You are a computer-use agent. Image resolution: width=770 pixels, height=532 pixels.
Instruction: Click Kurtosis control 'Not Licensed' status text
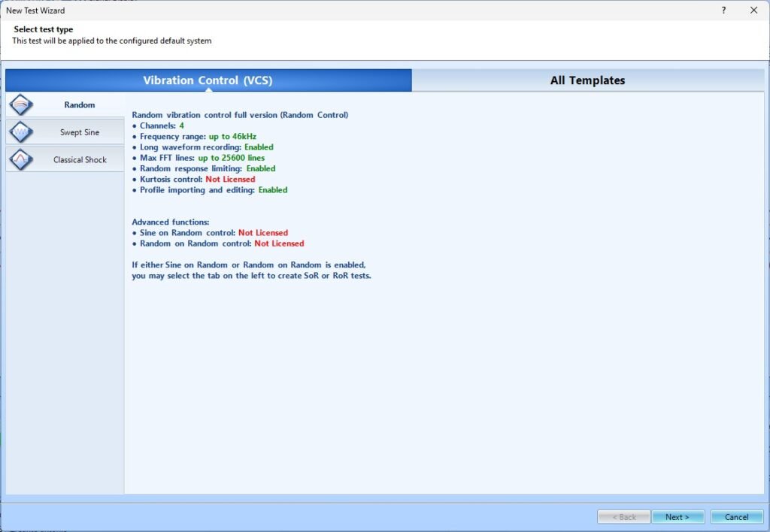[x=230, y=180]
